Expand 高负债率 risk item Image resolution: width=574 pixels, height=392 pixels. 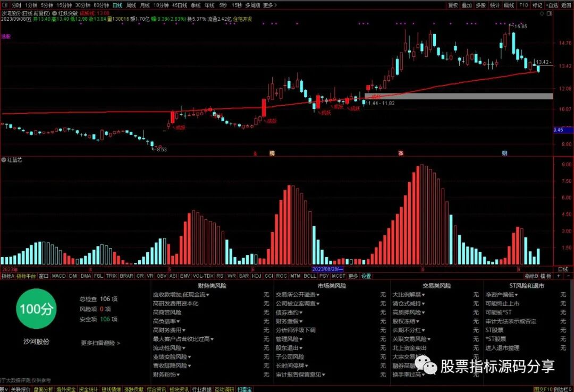[166, 321]
